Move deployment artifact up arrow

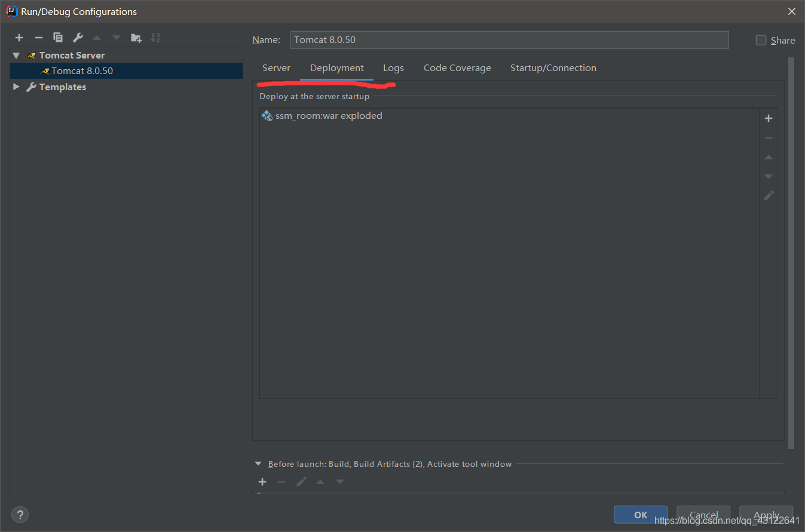(x=769, y=157)
